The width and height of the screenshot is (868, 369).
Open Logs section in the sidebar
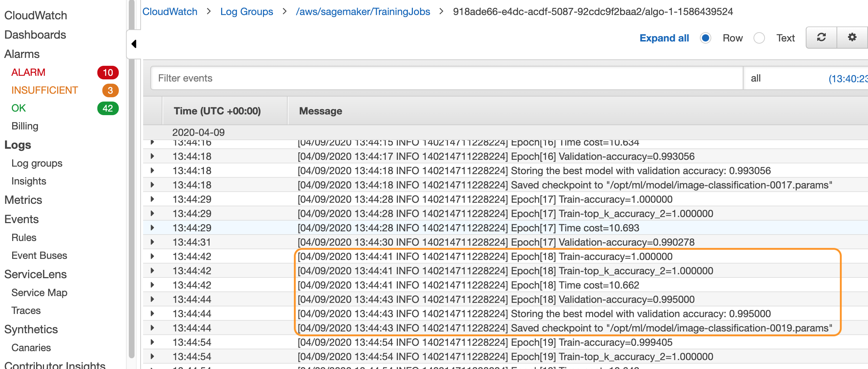click(x=18, y=145)
